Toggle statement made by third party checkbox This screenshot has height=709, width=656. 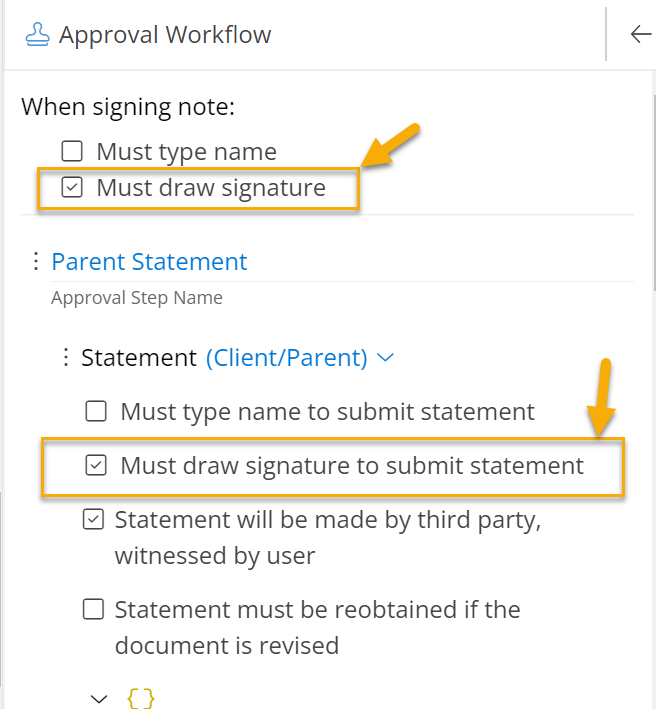pos(93,519)
